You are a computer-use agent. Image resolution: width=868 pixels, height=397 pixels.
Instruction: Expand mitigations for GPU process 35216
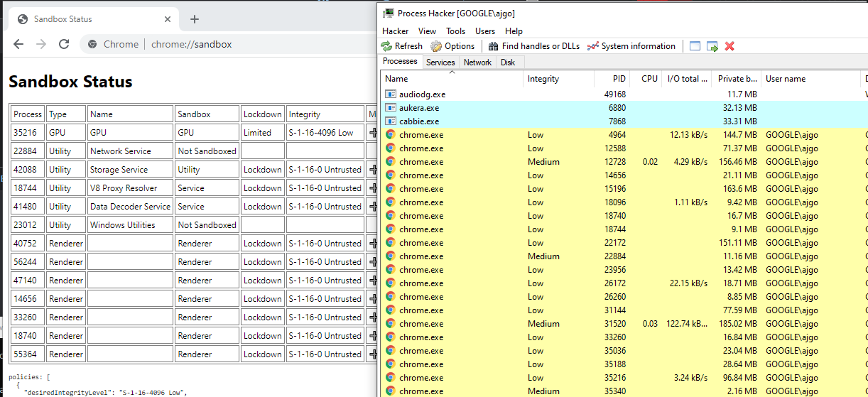tap(372, 133)
